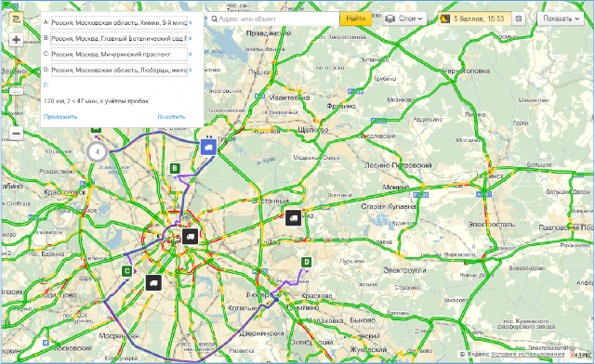This screenshot has width=595, height=364.
Task: Click the Яндекс logo
Action: (x=580, y=355)
